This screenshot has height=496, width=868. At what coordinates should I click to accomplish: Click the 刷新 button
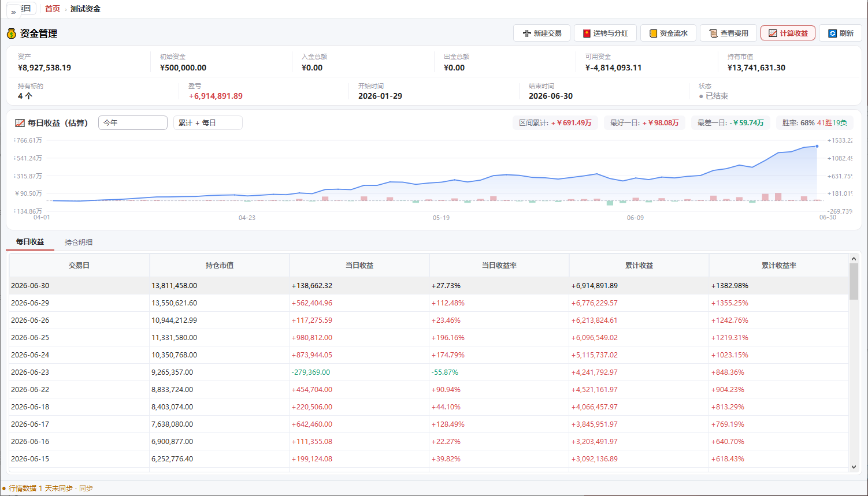pyautogui.click(x=840, y=33)
